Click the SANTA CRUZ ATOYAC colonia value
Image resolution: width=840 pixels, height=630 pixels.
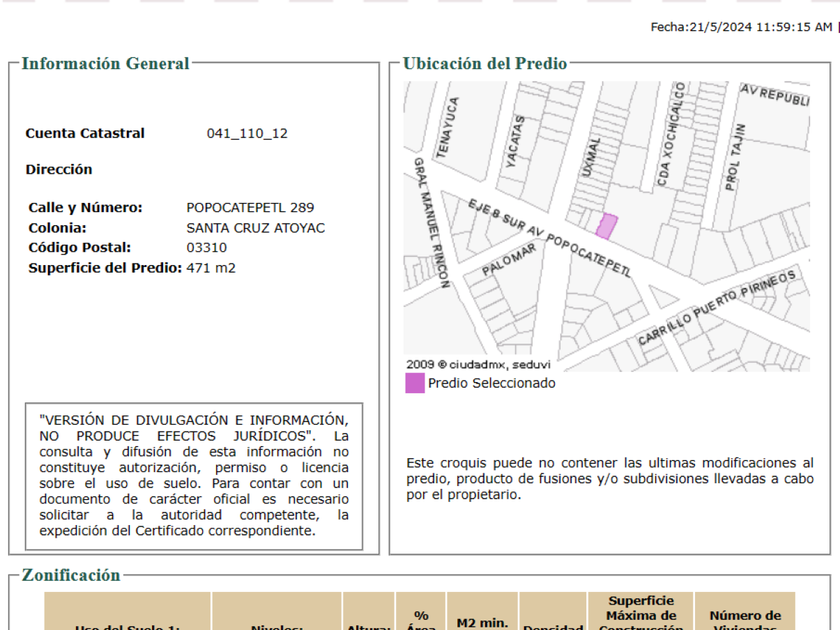[x=255, y=228]
